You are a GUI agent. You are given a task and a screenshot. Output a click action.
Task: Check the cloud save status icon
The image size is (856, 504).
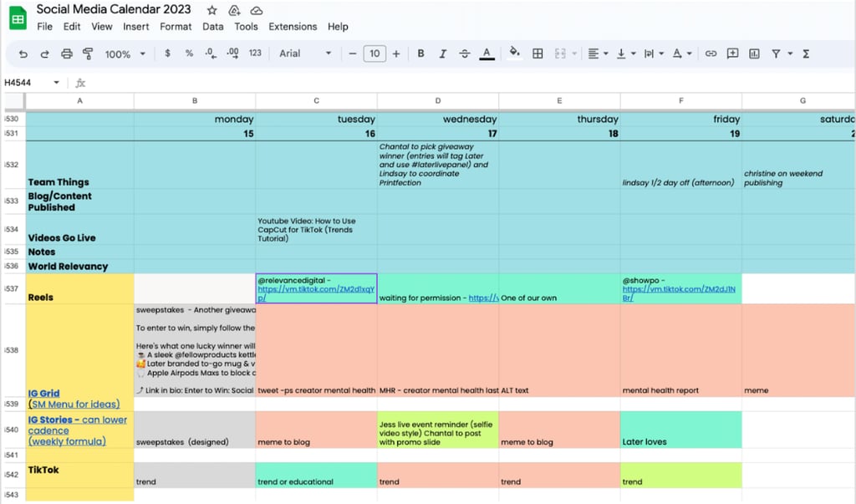(256, 10)
